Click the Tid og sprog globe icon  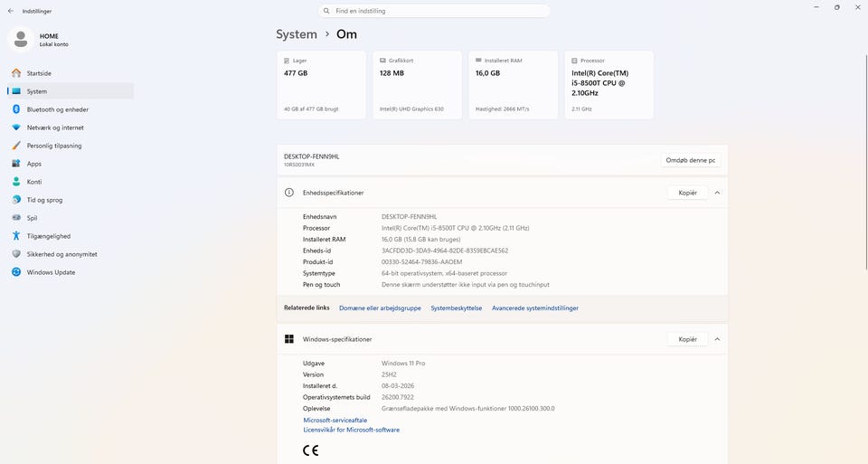[15, 200]
